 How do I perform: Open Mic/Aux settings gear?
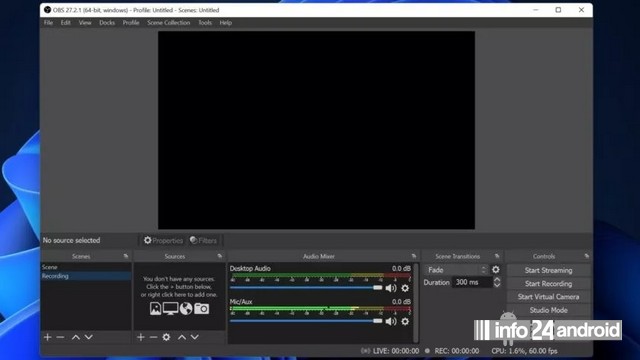coord(405,321)
